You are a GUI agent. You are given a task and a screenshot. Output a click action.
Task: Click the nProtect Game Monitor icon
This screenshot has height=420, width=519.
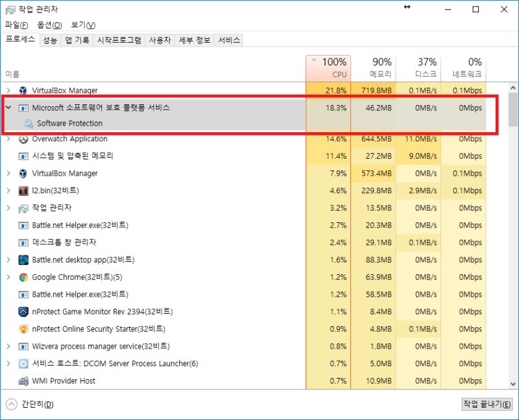tap(23, 312)
